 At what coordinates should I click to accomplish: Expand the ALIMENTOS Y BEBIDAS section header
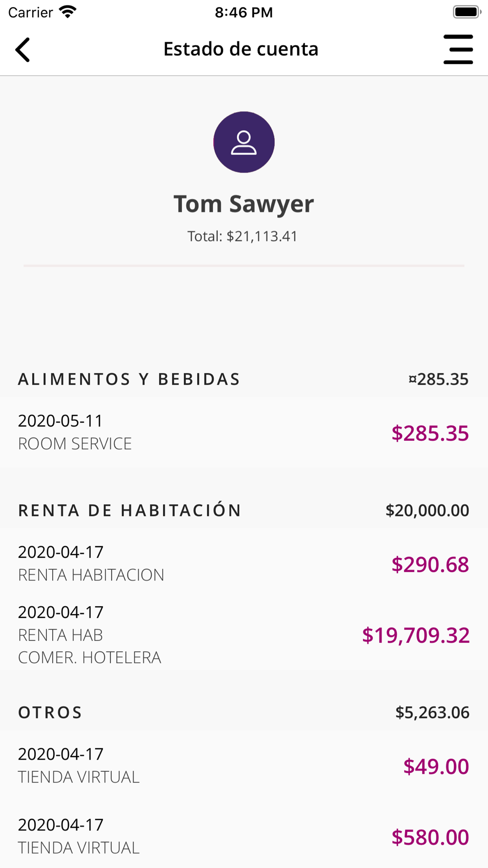tap(244, 379)
